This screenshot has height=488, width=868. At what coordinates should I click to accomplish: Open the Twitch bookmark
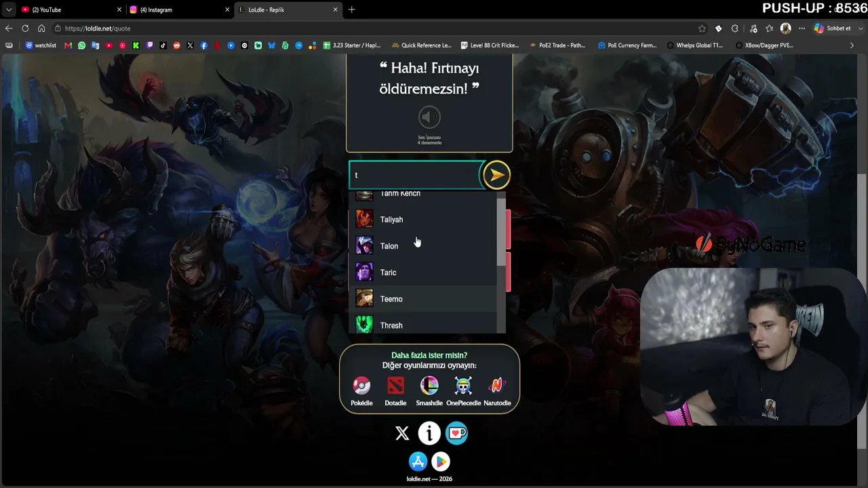(149, 45)
